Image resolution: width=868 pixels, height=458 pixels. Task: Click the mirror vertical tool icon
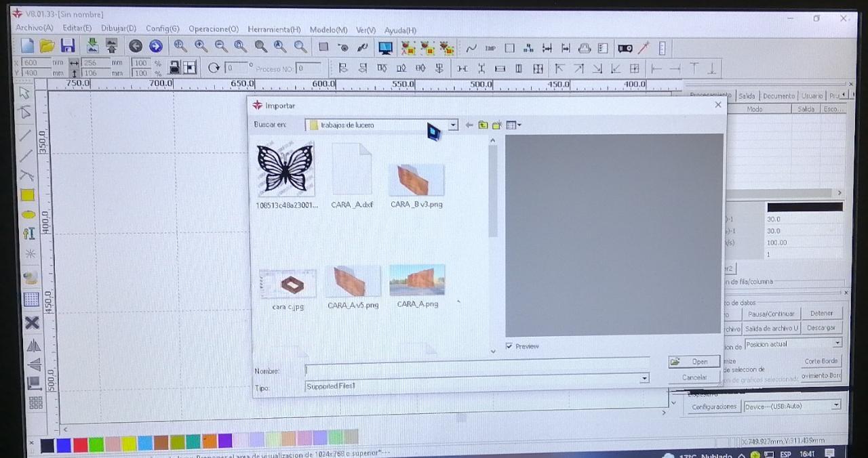point(33,365)
